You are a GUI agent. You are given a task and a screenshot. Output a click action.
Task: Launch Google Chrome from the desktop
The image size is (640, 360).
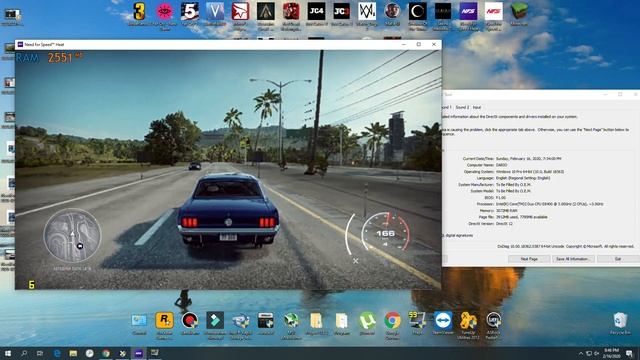tap(392, 321)
